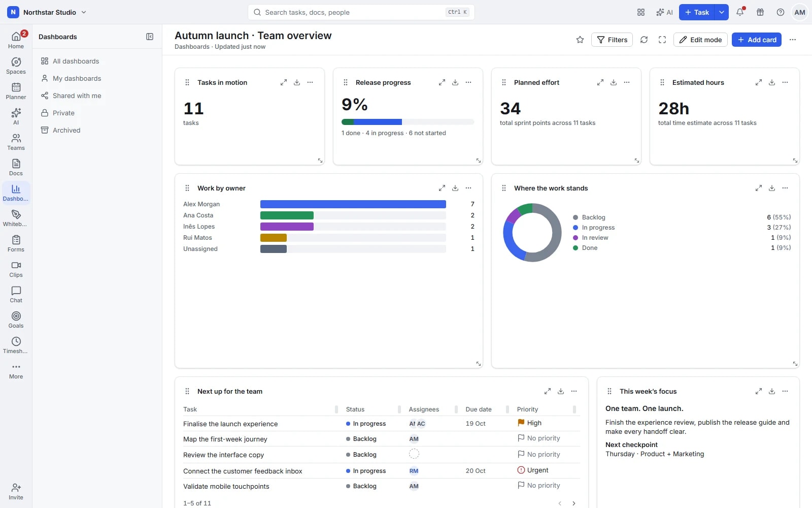Open the dashboard overflow menu beside Add card
812x508 pixels.
tap(793, 40)
